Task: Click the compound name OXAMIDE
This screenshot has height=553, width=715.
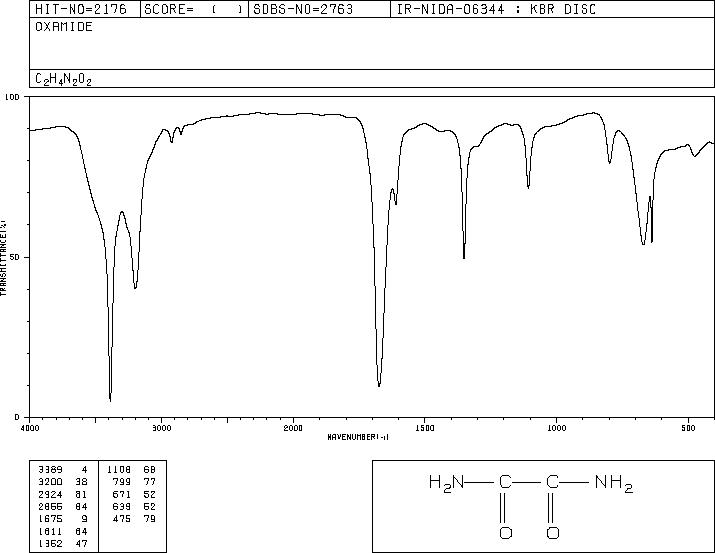Action: (x=64, y=27)
